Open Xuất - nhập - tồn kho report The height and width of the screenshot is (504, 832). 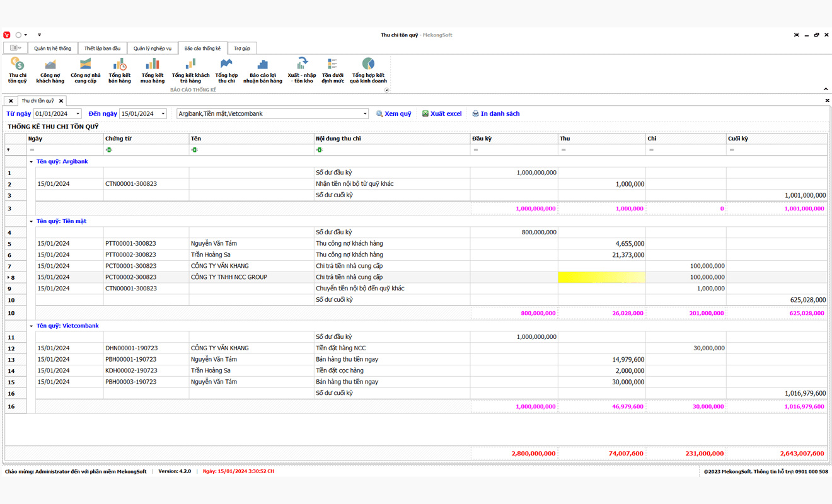[x=302, y=71]
